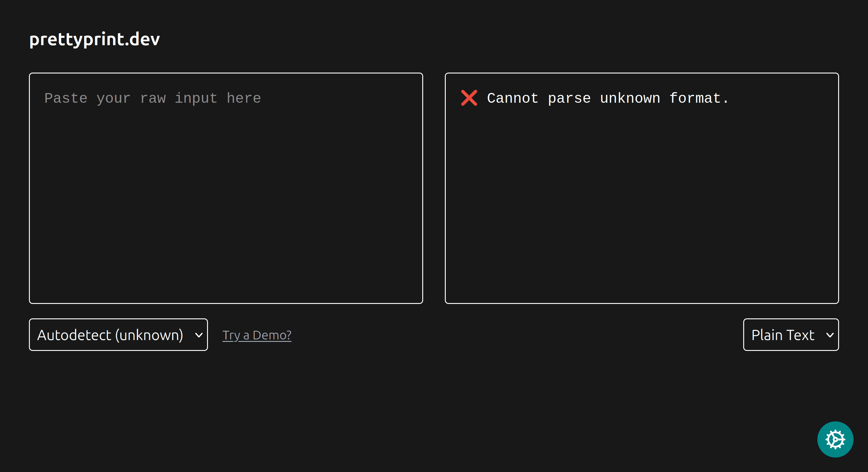868x472 pixels.
Task: Expand the Plain Text output dropdown
Action: 791,335
